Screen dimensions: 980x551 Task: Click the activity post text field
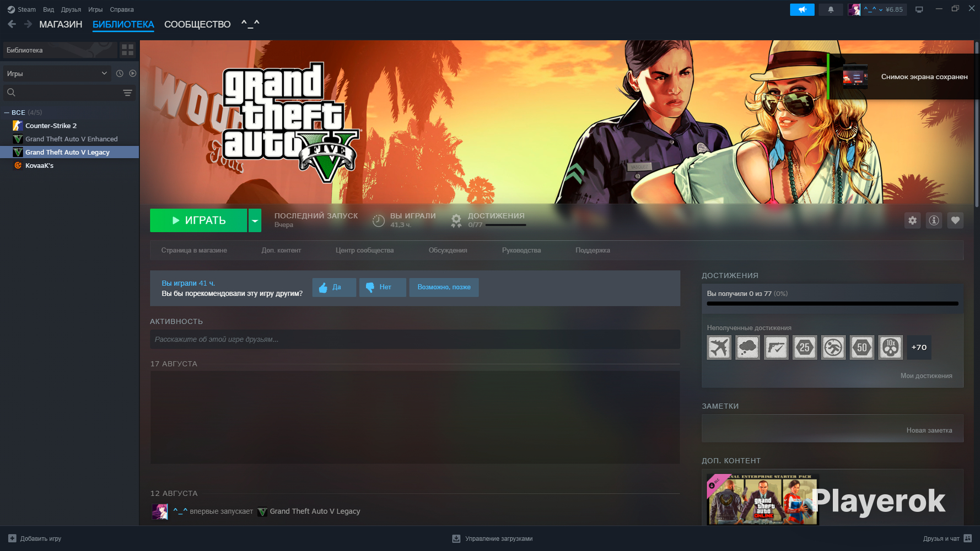pos(415,339)
